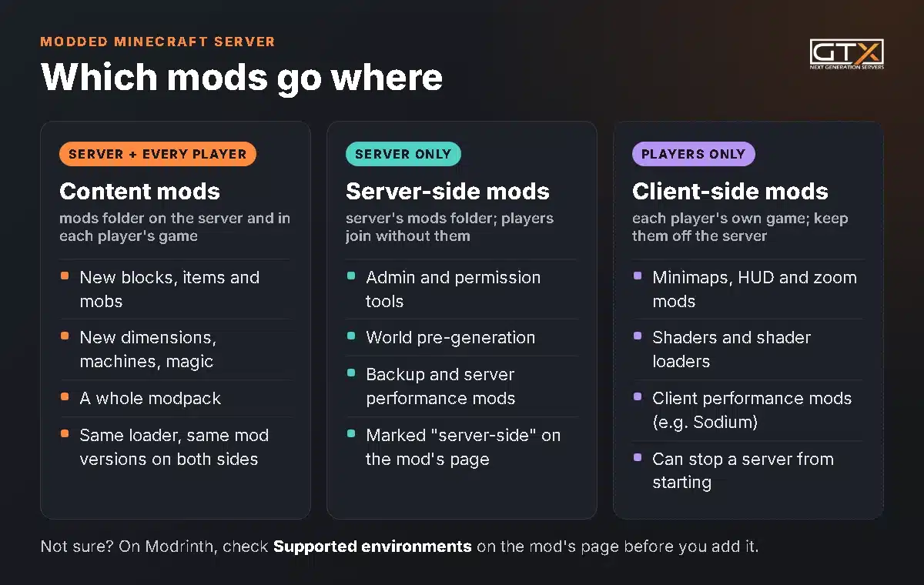924x585 pixels.
Task: Click 'mods folder on the server' description
Action: pos(175,227)
